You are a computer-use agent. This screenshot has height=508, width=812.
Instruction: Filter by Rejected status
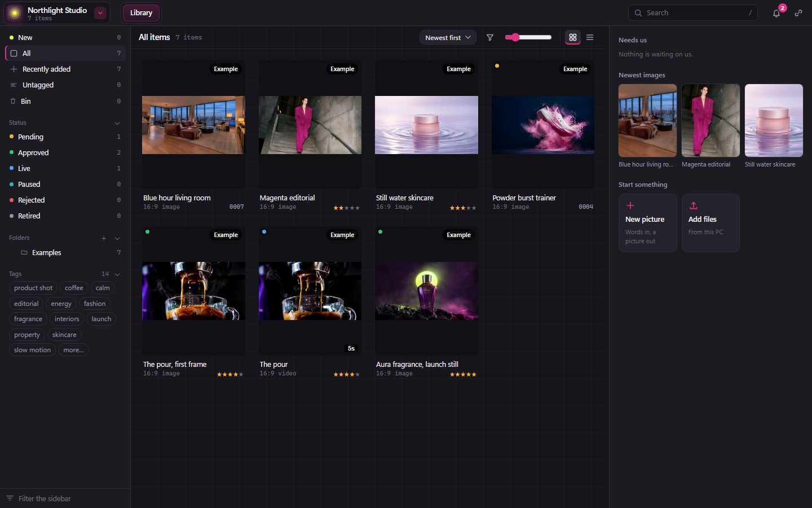coord(65,200)
